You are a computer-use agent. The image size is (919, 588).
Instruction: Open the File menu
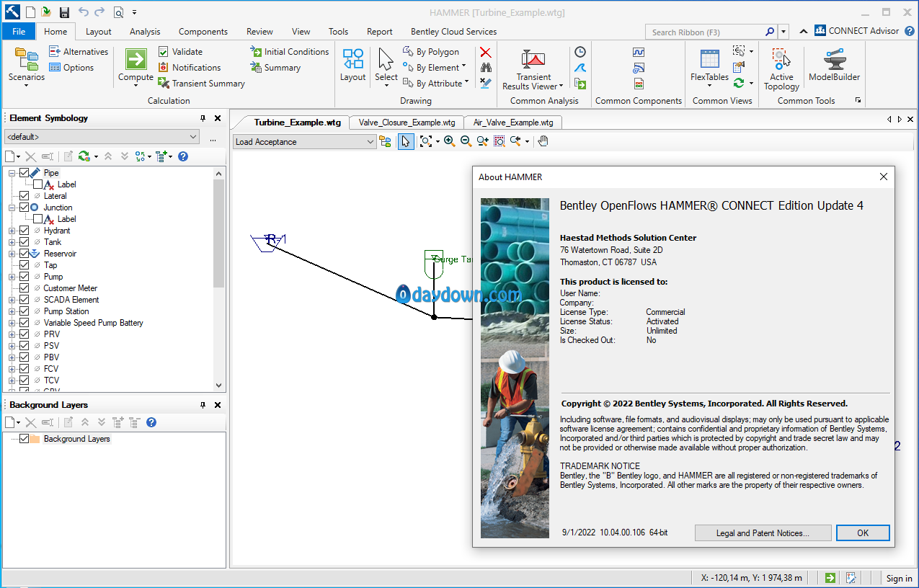[19, 32]
